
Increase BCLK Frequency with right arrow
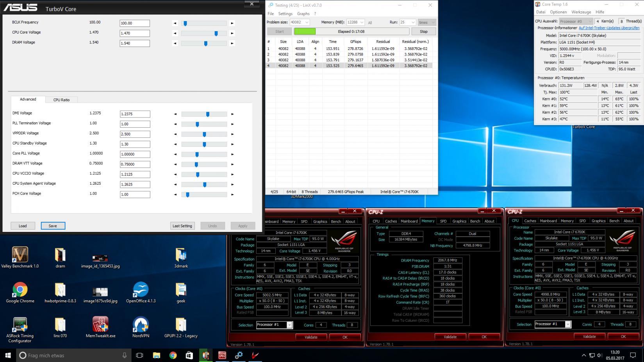point(232,23)
